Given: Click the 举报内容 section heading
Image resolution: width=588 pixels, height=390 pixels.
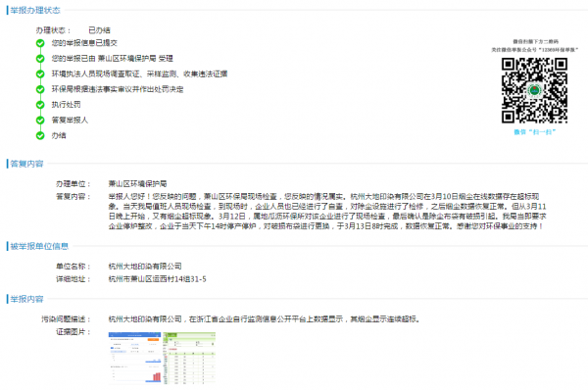Looking at the screenshot, I should pyautogui.click(x=26, y=299).
